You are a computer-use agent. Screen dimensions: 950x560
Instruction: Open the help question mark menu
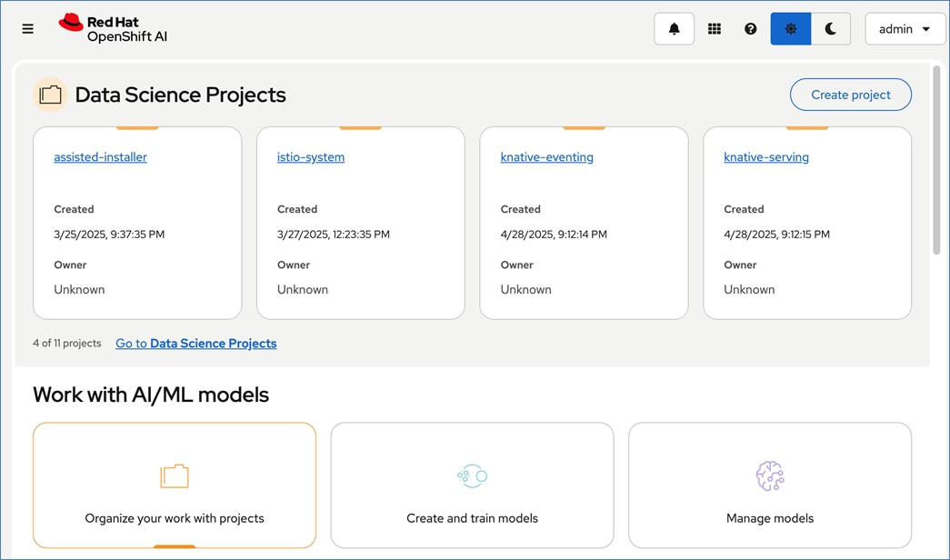(x=751, y=28)
